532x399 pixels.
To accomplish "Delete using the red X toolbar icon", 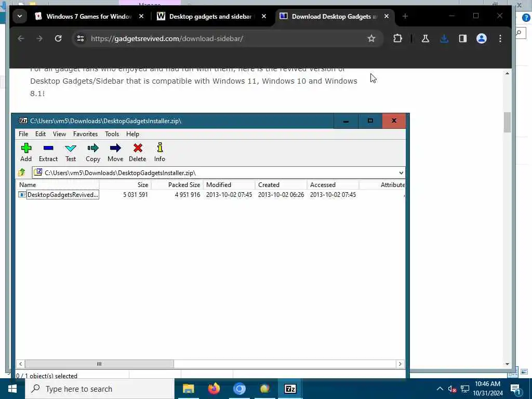I will (x=137, y=152).
